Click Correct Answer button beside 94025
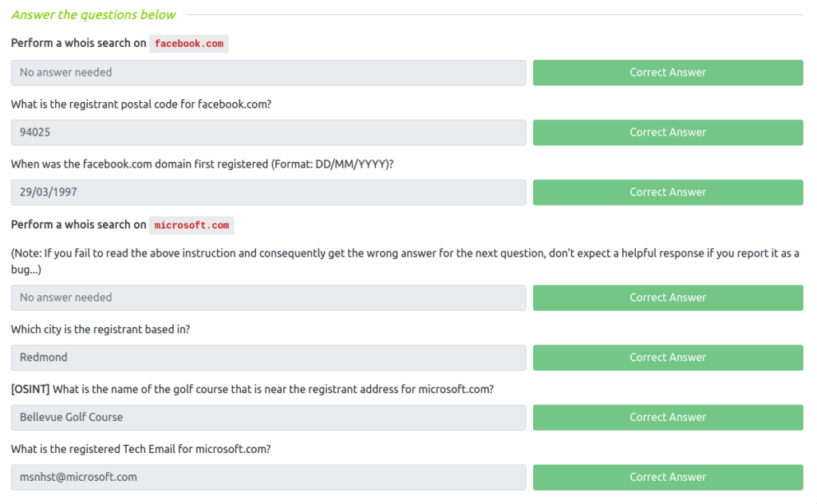The width and height of the screenshot is (817, 504). (668, 132)
